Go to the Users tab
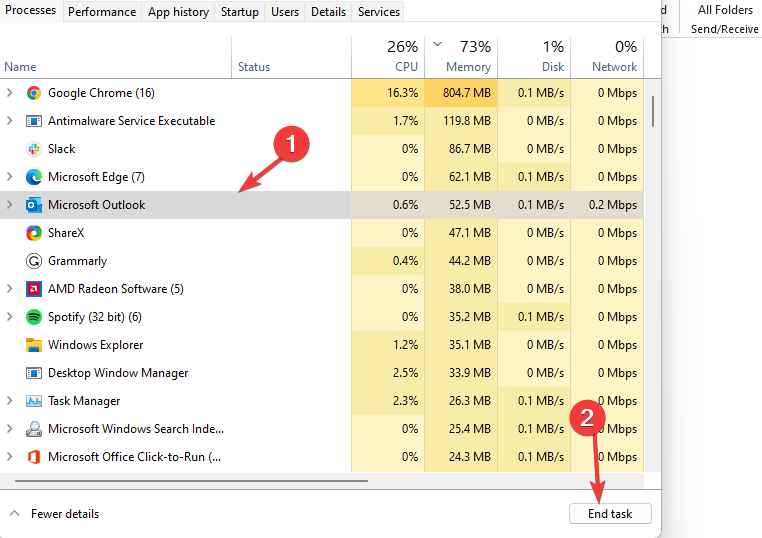This screenshot has height=538, width=762. pyautogui.click(x=285, y=12)
